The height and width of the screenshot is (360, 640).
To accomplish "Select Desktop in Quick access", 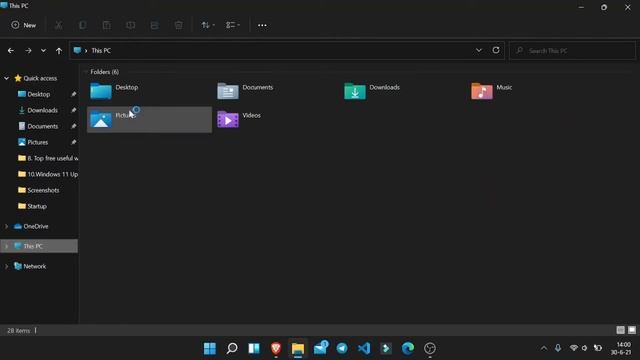I will 39,94.
